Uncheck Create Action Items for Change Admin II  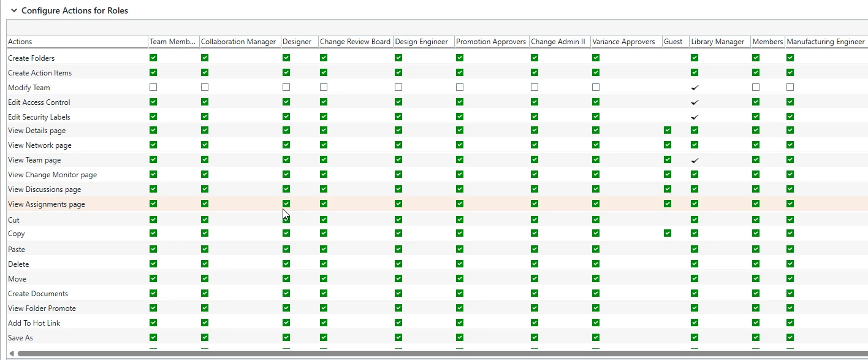(535, 72)
